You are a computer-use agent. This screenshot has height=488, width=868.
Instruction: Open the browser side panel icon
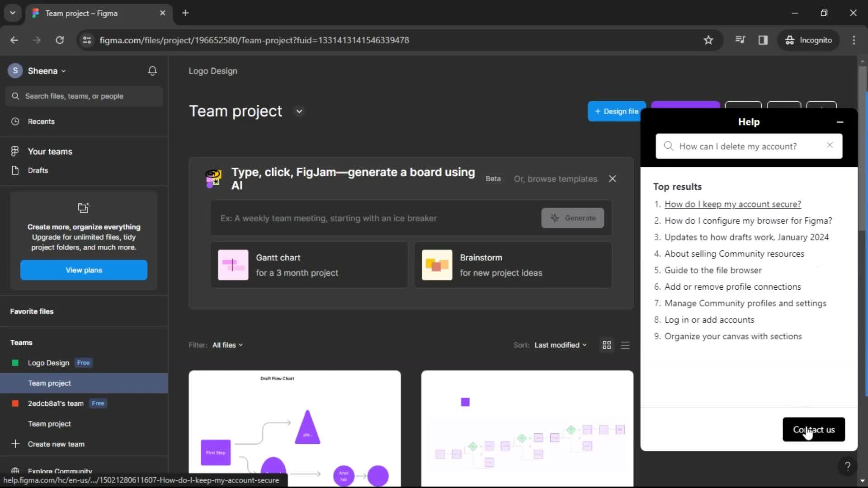pyautogui.click(x=763, y=40)
